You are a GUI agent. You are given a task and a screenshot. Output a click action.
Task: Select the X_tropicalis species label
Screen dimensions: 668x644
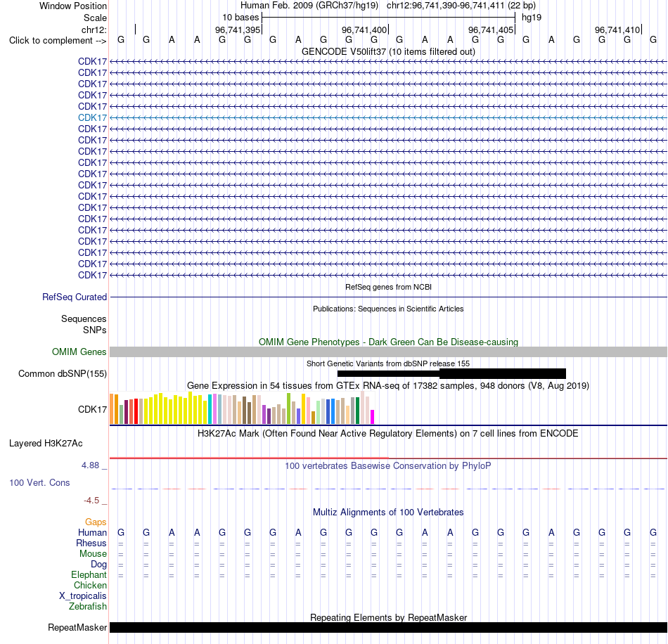[x=83, y=596]
